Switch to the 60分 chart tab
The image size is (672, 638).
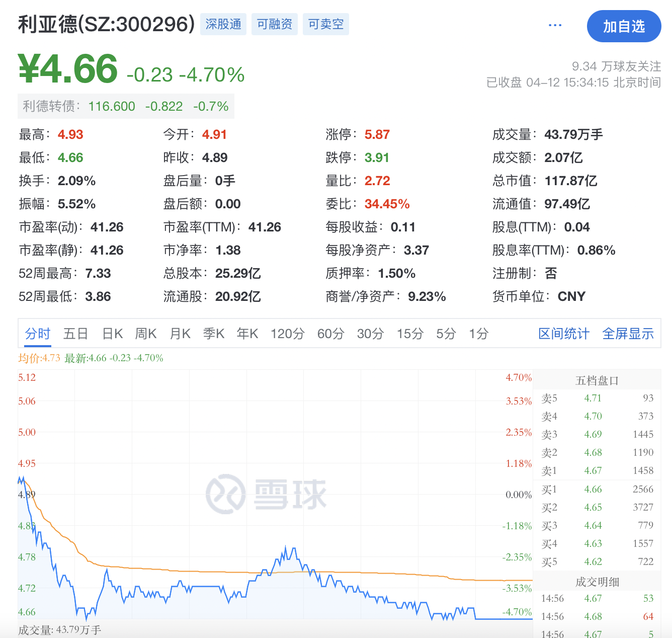click(331, 334)
